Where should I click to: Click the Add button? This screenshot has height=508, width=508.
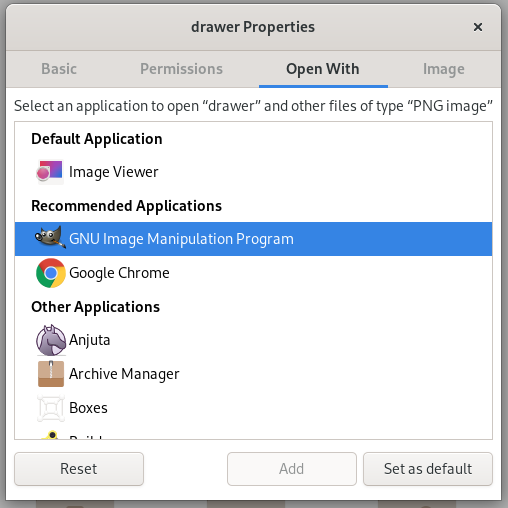pyautogui.click(x=292, y=469)
